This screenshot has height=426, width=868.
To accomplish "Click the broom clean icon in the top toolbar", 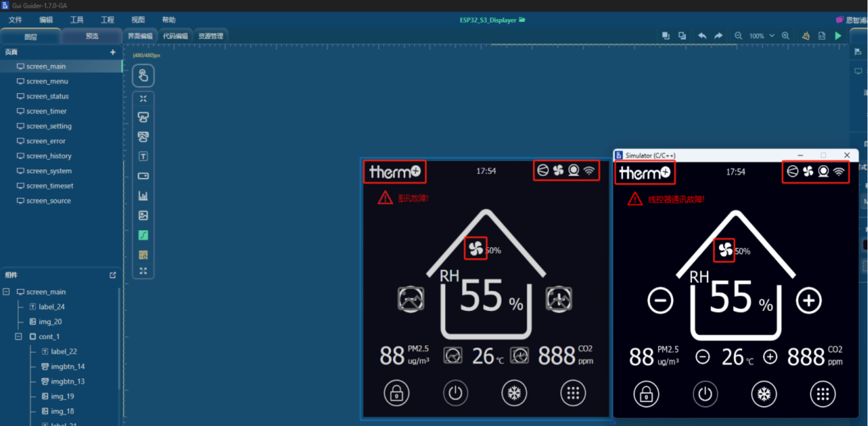I will pos(806,36).
